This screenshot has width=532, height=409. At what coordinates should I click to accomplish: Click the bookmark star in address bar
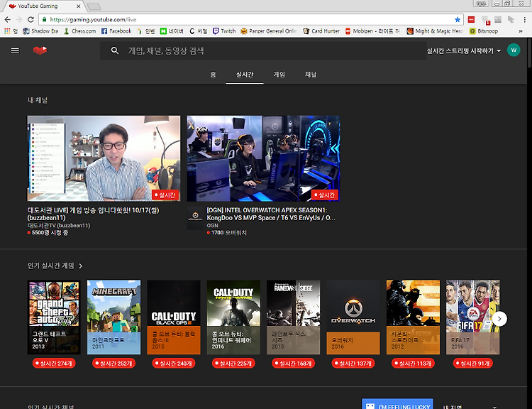[458, 20]
